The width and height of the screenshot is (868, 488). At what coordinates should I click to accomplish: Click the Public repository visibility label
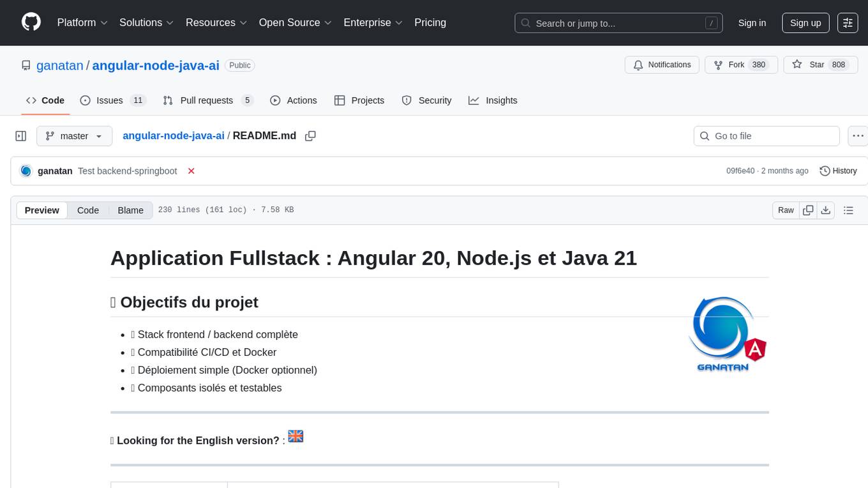[x=240, y=65]
